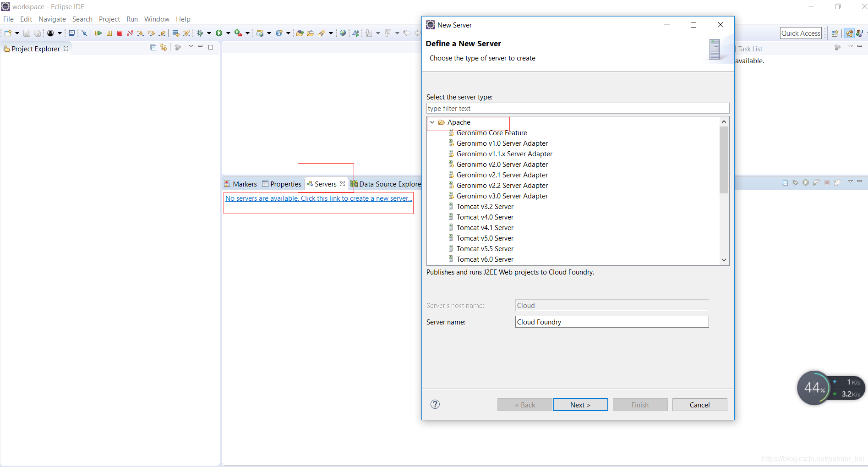
Task: Close the Project Explorer view tab
Action: [66, 48]
